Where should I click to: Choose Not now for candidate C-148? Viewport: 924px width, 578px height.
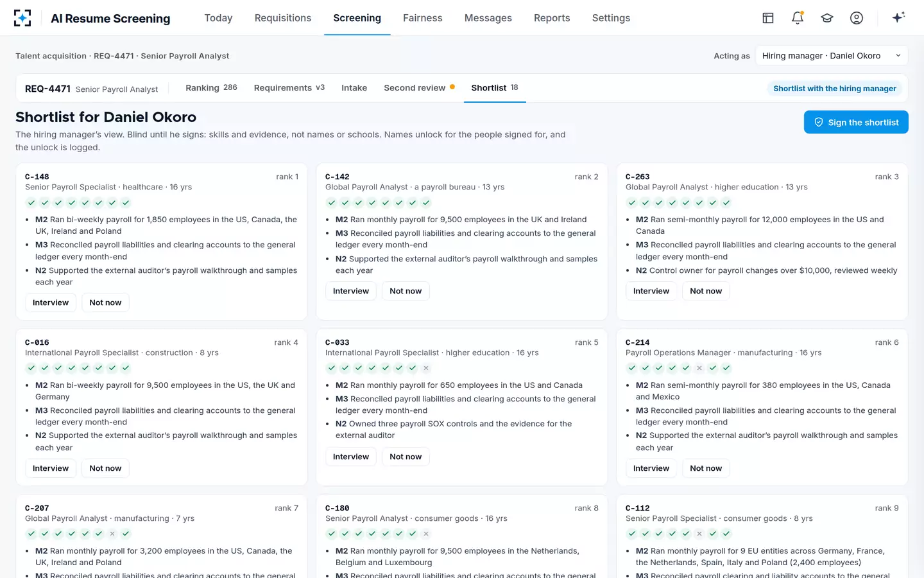coord(105,302)
